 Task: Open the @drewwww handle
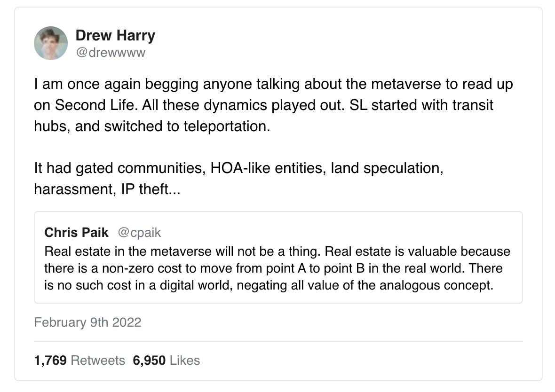pos(111,52)
